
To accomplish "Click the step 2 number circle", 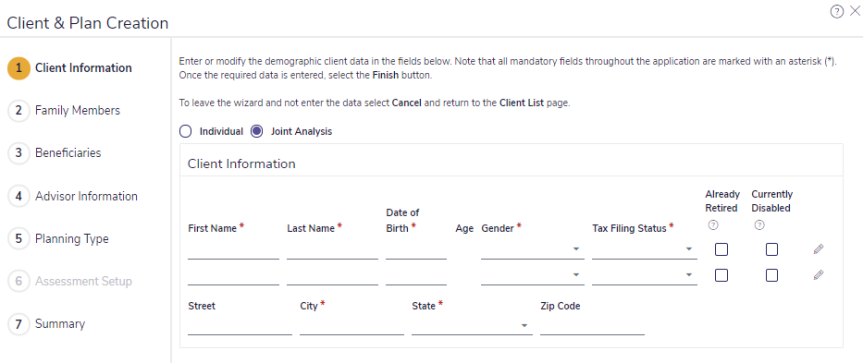I will [x=19, y=111].
